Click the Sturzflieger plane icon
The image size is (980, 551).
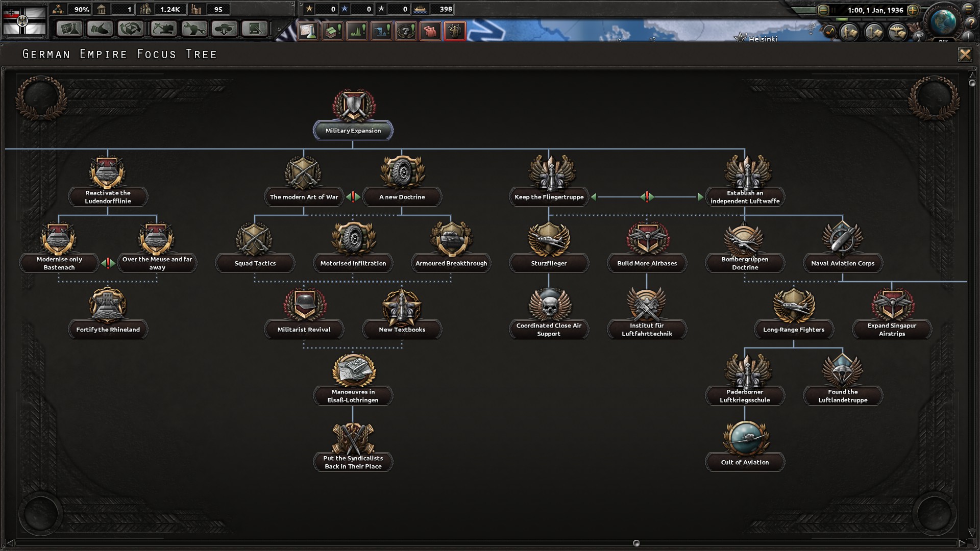coord(549,239)
